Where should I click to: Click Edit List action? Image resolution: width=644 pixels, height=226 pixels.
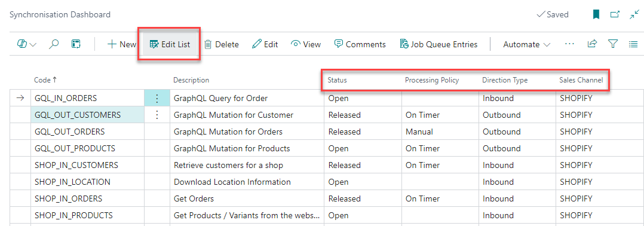click(x=170, y=44)
